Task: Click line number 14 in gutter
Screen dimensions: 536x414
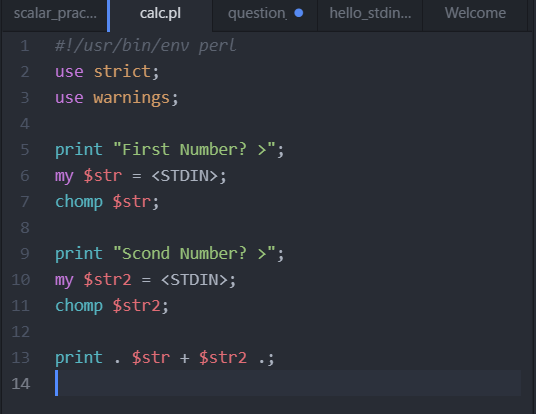Action: [21, 384]
